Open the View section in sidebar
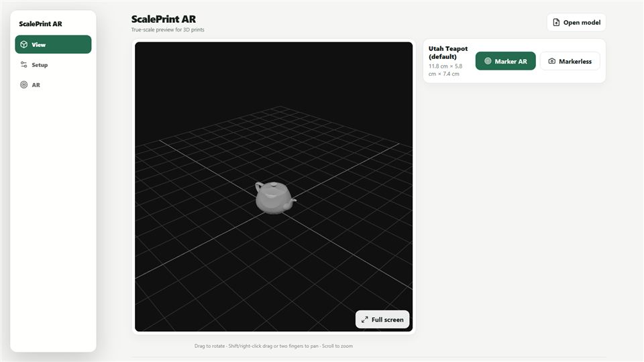Image resolution: width=644 pixels, height=362 pixels. coord(53,44)
